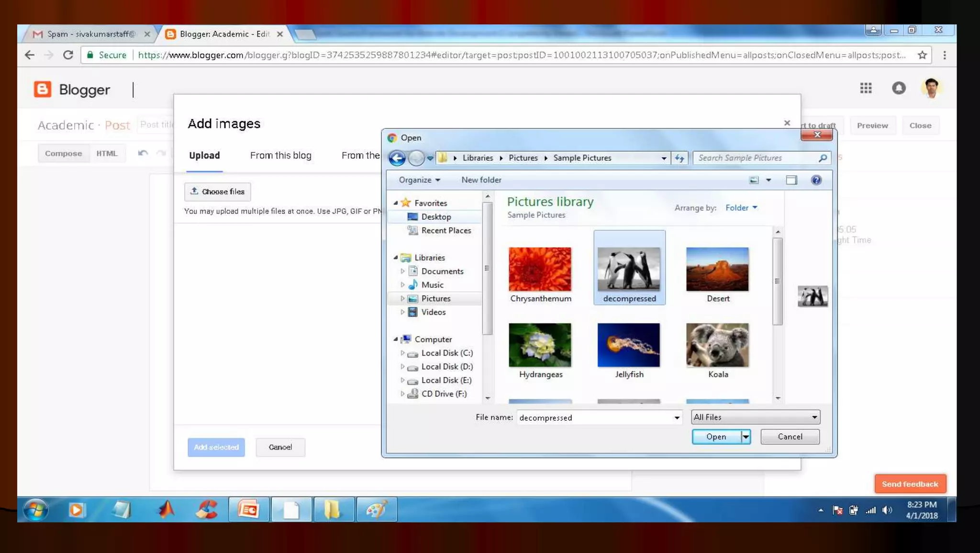Switch to the From this blog tab
The height and width of the screenshot is (553, 980).
click(280, 156)
